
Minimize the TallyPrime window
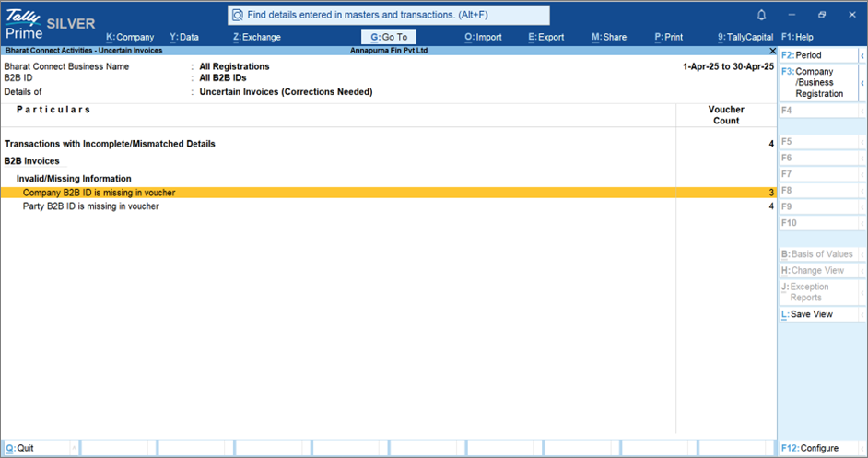click(792, 15)
